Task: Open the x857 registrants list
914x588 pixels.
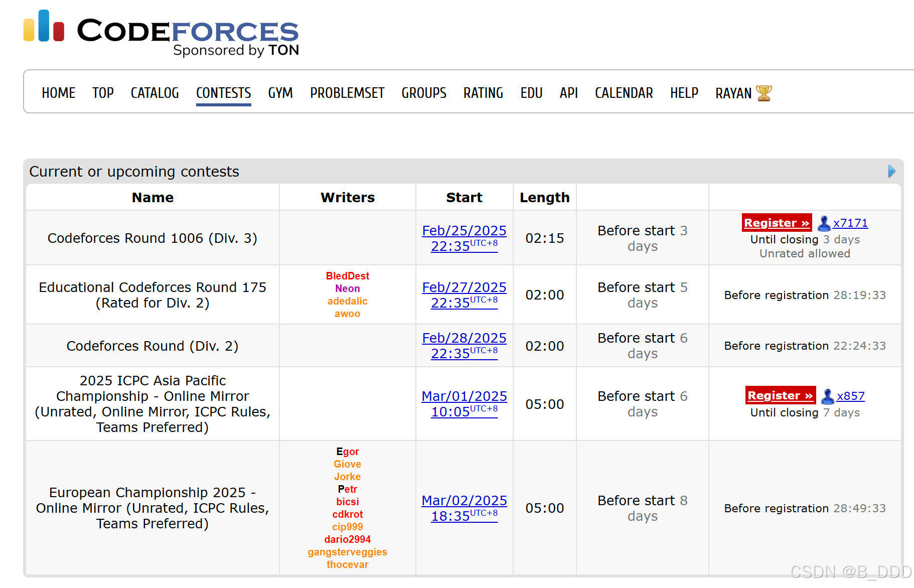Action: point(850,396)
